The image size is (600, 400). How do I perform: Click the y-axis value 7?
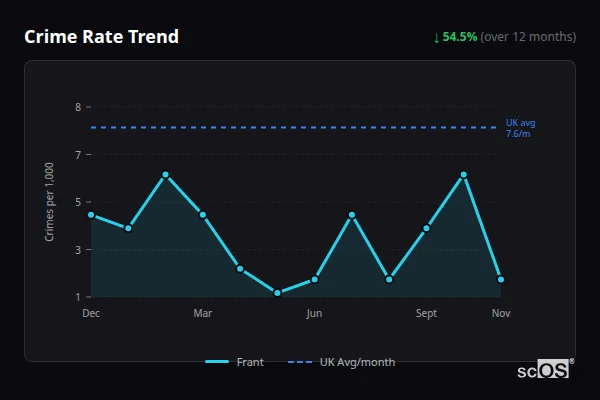(78, 155)
